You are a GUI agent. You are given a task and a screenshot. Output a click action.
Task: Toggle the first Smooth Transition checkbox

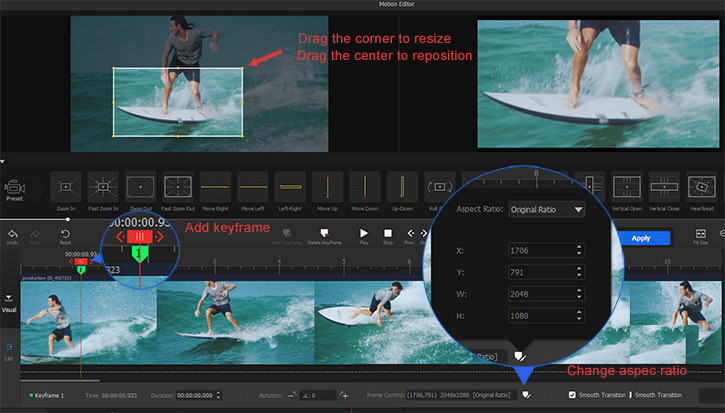click(571, 395)
